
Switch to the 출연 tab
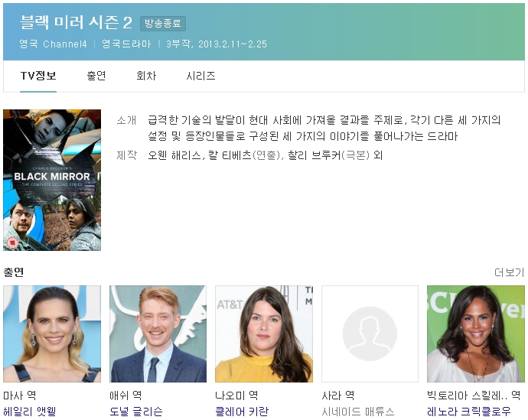[x=96, y=76]
